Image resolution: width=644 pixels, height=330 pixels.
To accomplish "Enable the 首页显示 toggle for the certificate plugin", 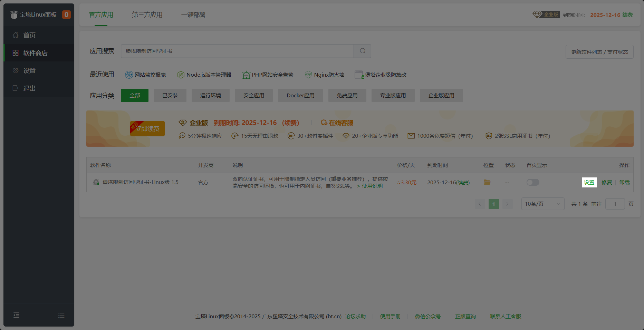I will [x=532, y=182].
